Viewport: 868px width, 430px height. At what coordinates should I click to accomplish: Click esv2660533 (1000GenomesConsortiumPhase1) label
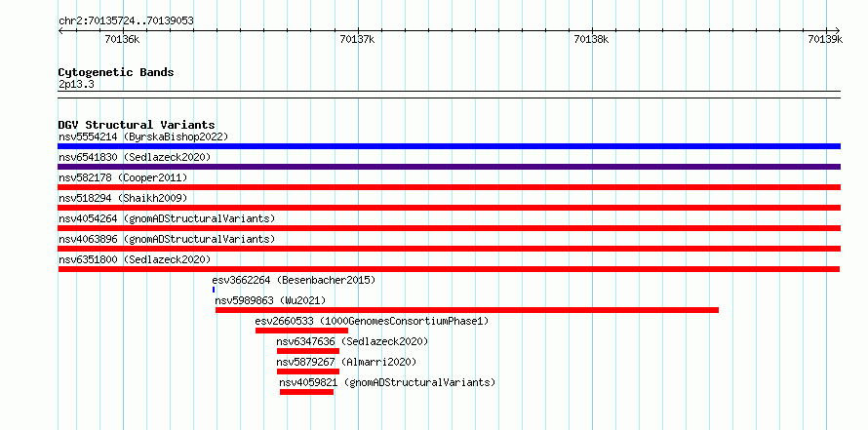click(x=373, y=321)
